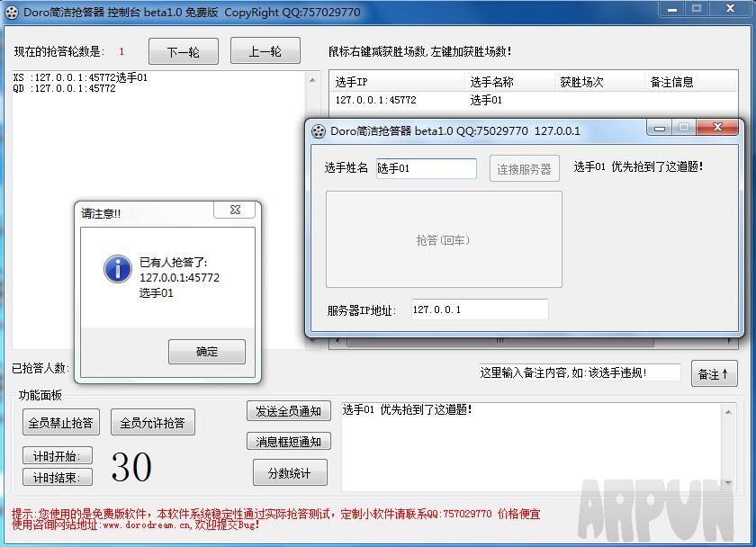The image size is (756, 547).
Task: Click 消息简短通知 to send a short message
Action: coord(290,441)
